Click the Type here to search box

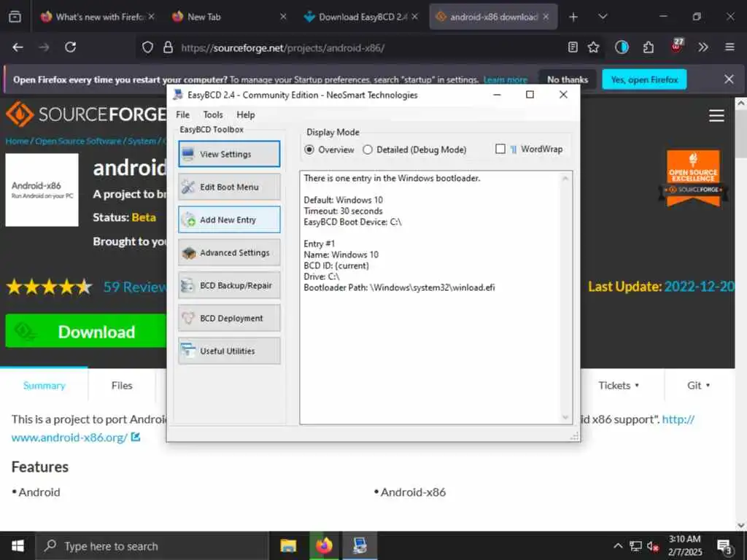(152, 545)
